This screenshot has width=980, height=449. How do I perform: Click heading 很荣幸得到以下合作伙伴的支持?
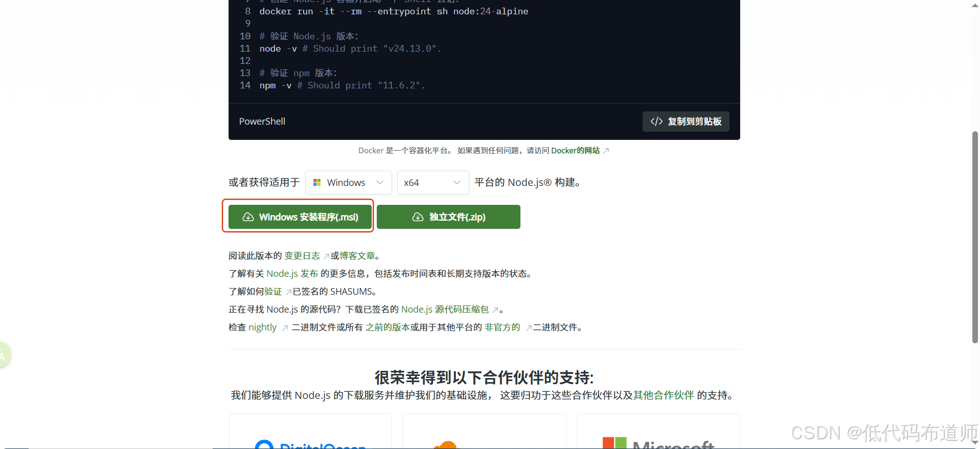point(484,377)
